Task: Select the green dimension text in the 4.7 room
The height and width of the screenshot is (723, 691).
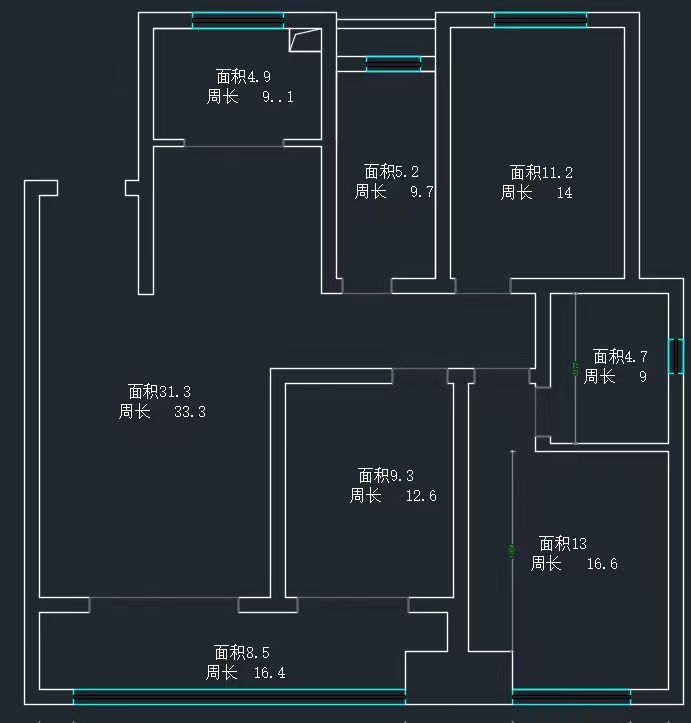Action: coord(575,369)
